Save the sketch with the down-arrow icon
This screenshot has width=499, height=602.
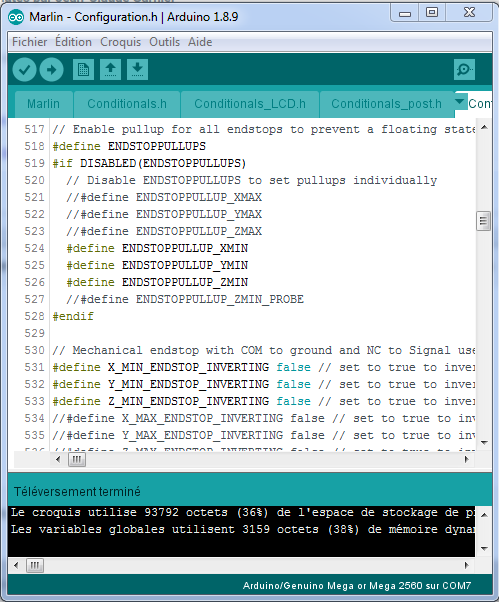(x=137, y=70)
